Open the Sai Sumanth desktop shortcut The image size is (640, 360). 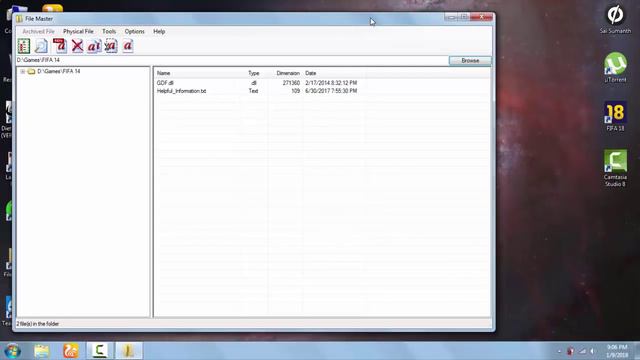click(615, 19)
